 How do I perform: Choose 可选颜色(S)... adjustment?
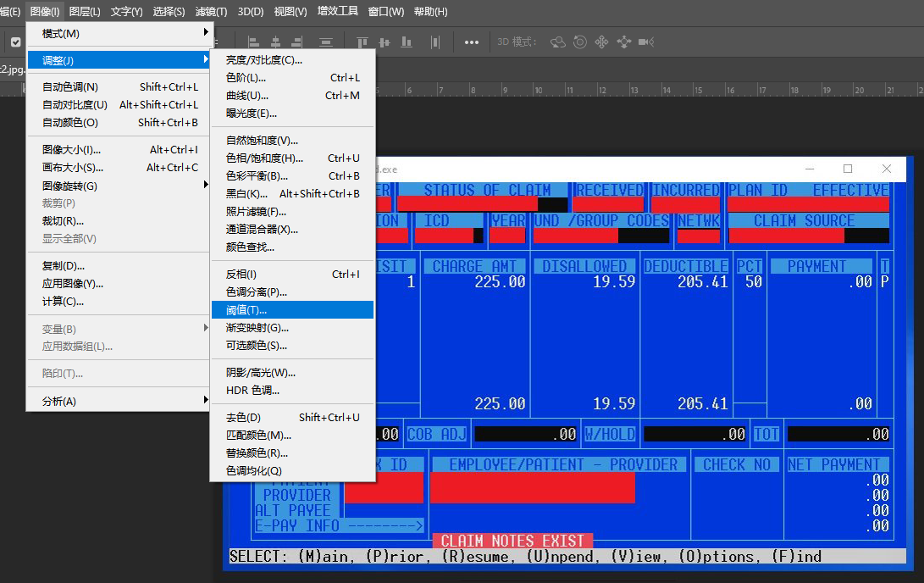pyautogui.click(x=292, y=346)
